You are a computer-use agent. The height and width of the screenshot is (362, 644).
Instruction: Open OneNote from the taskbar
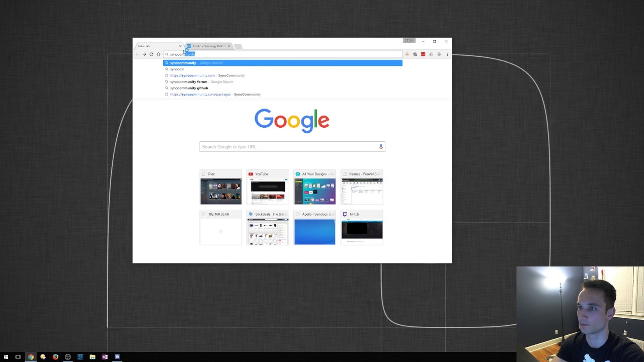pyautogui.click(x=105, y=357)
